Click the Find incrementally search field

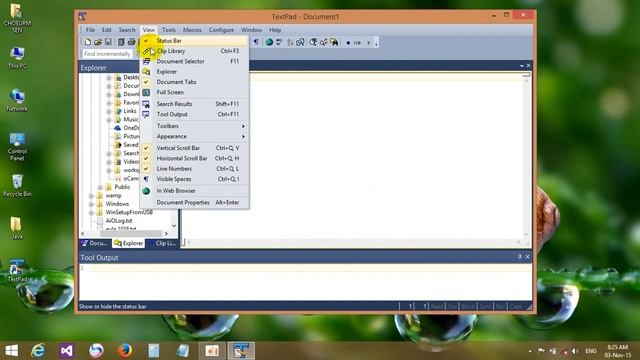107,53
